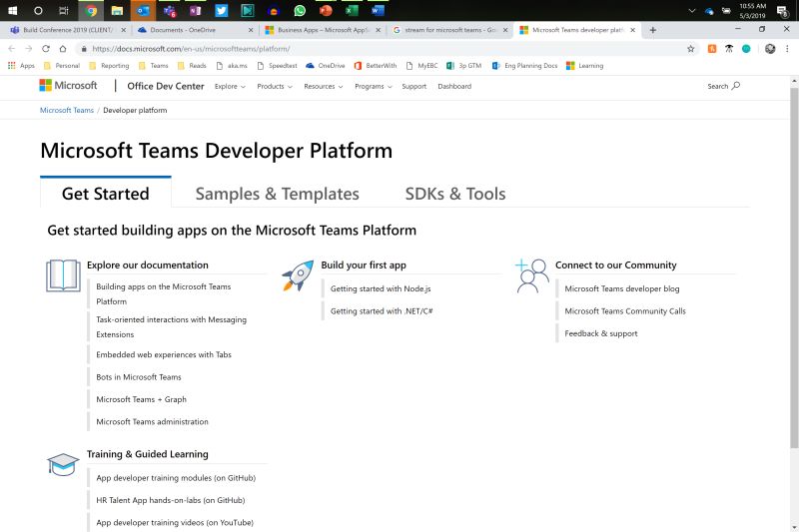Click the page vertical scrollbar
Image resolution: width=799 pixels, height=532 pixels.
click(x=794, y=267)
